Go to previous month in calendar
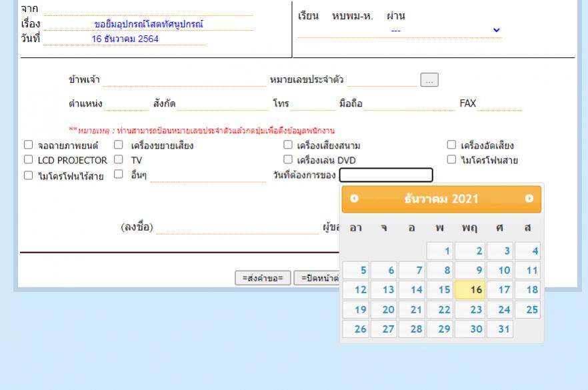 click(x=354, y=199)
